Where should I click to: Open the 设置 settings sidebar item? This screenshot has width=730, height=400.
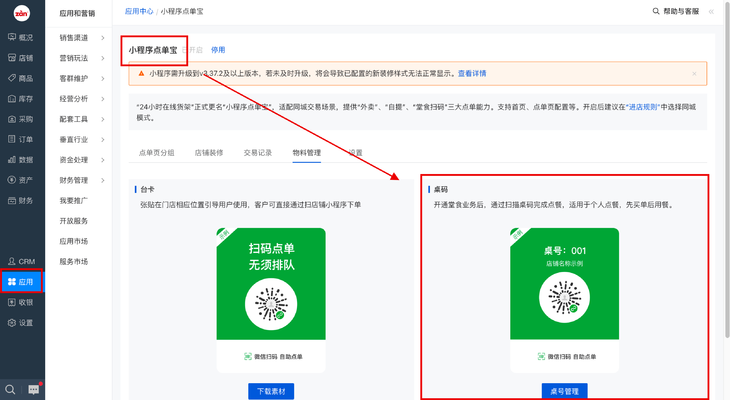tap(21, 323)
